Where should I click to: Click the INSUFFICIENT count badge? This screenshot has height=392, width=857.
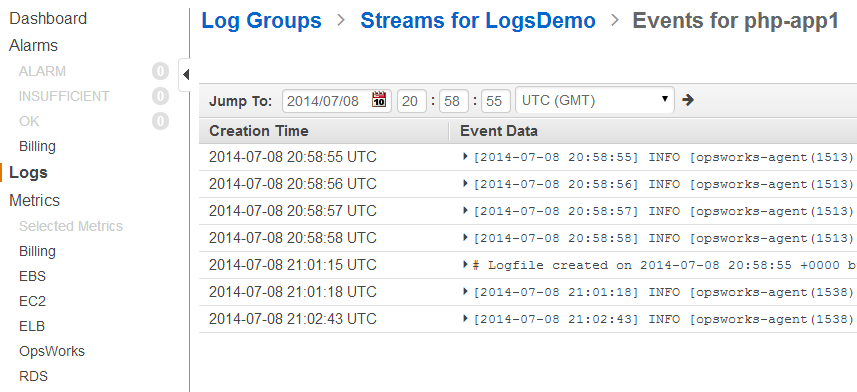point(160,96)
